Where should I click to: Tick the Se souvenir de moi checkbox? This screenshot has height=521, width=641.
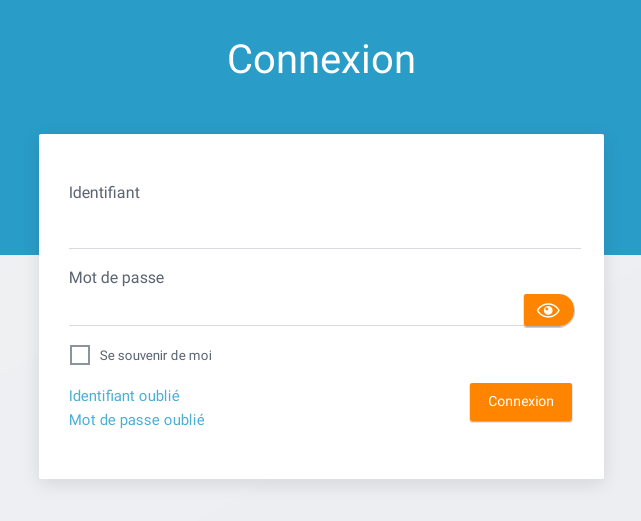[80, 355]
